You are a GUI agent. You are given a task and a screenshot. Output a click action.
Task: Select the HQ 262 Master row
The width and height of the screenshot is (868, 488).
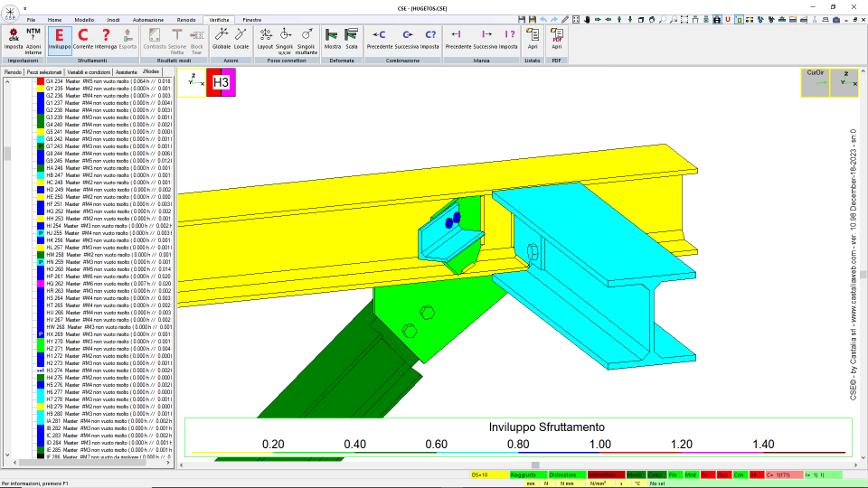(108, 283)
